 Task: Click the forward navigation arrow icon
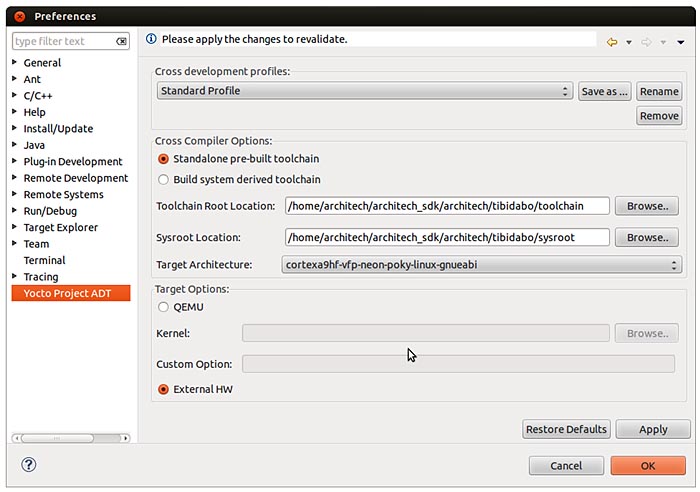(x=646, y=42)
